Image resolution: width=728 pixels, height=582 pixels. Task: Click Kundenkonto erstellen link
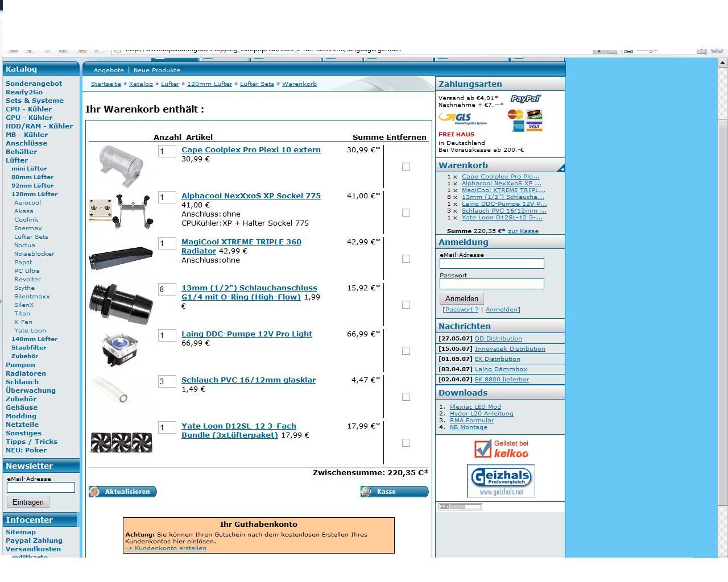(166, 548)
